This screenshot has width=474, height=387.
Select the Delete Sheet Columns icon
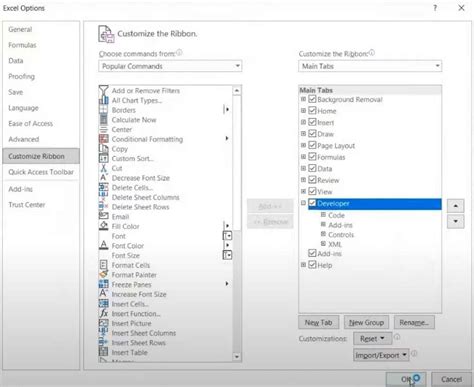[x=104, y=197]
